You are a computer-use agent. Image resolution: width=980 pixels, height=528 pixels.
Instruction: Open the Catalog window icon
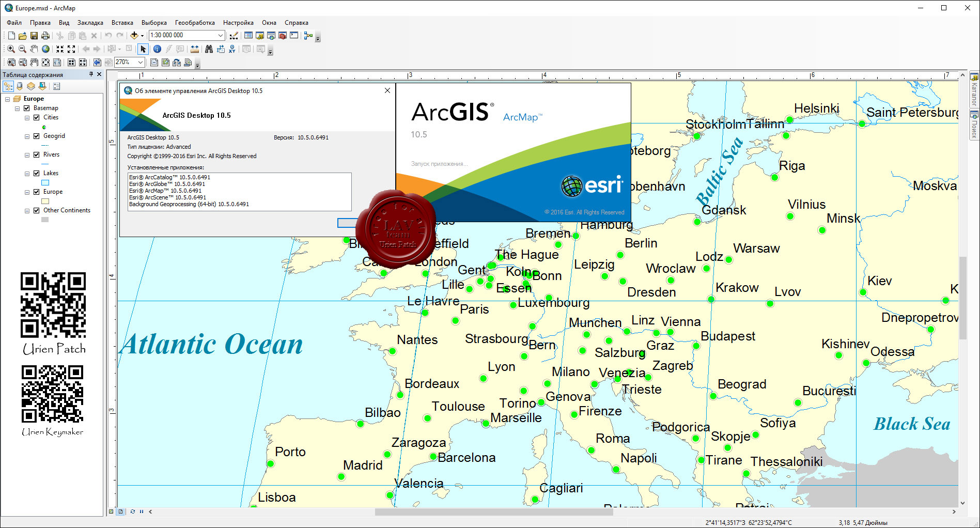pyautogui.click(x=260, y=36)
